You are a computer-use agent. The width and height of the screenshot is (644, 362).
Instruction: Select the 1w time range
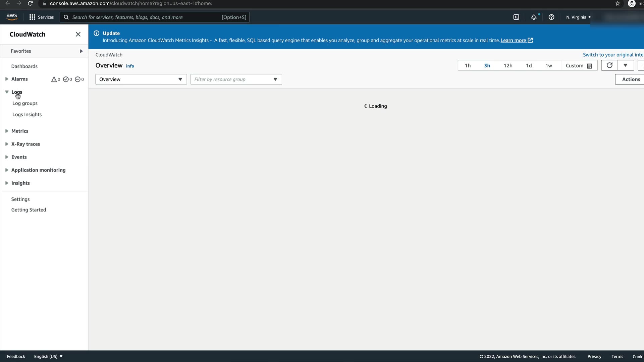(x=549, y=66)
